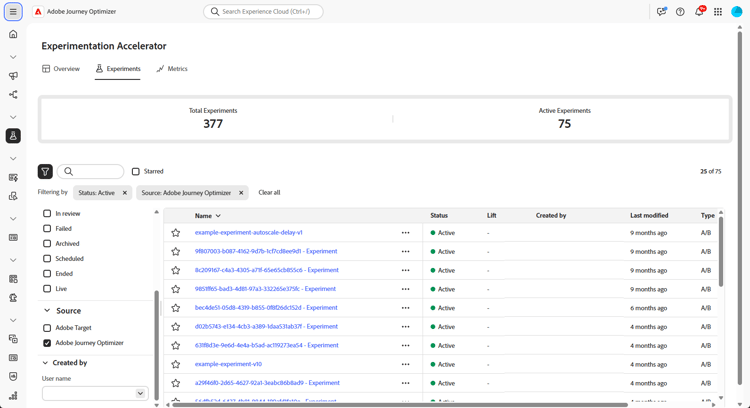Open the help question mark icon
This screenshot has width=750, height=408.
(x=680, y=11)
